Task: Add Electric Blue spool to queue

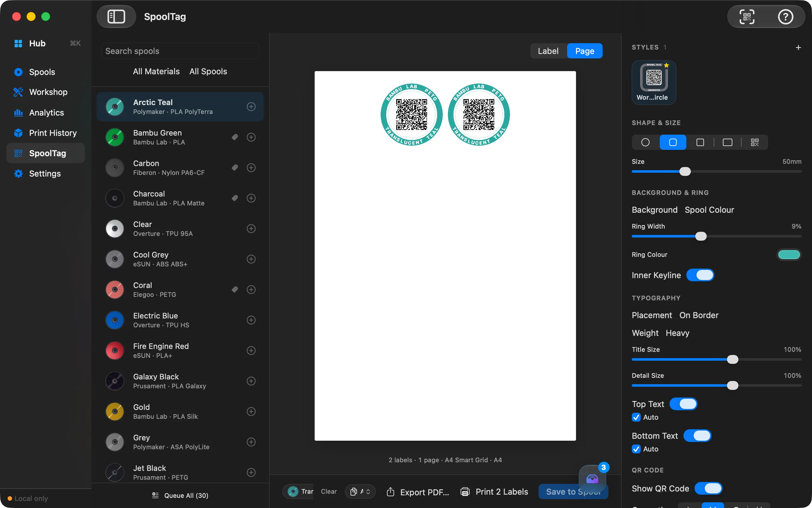Action: [x=251, y=320]
